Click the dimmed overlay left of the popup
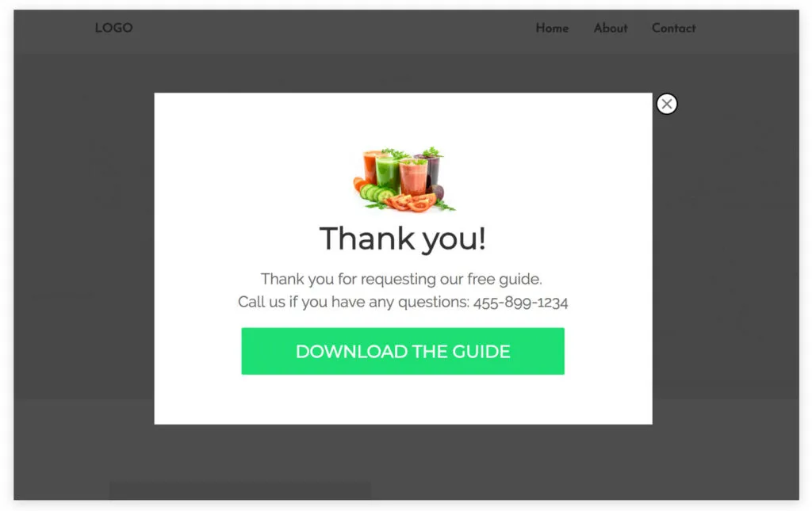Image resolution: width=812 pixels, height=511 pixels. point(84,258)
